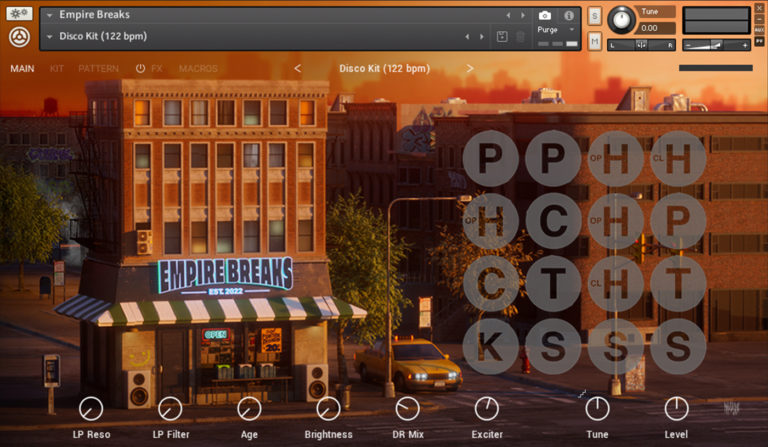This screenshot has width=768, height=447.
Task: Click the snowflake icon at top left
Action: [x=18, y=14]
